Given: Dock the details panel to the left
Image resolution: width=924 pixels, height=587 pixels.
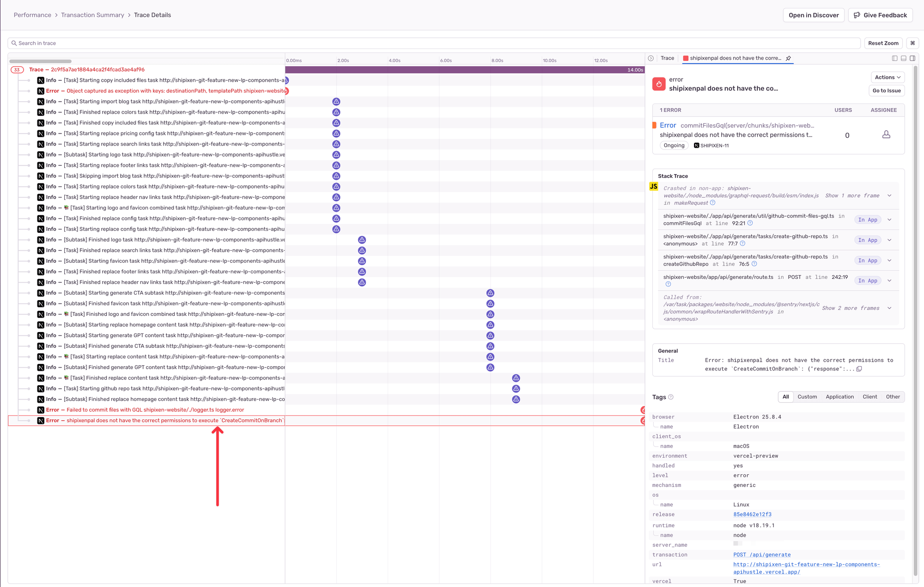Looking at the screenshot, I should (894, 58).
